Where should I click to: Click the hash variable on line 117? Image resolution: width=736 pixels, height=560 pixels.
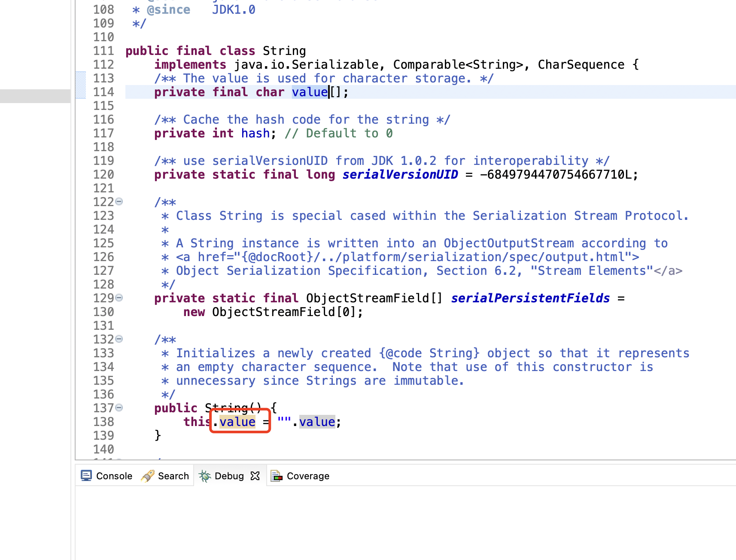point(255,133)
